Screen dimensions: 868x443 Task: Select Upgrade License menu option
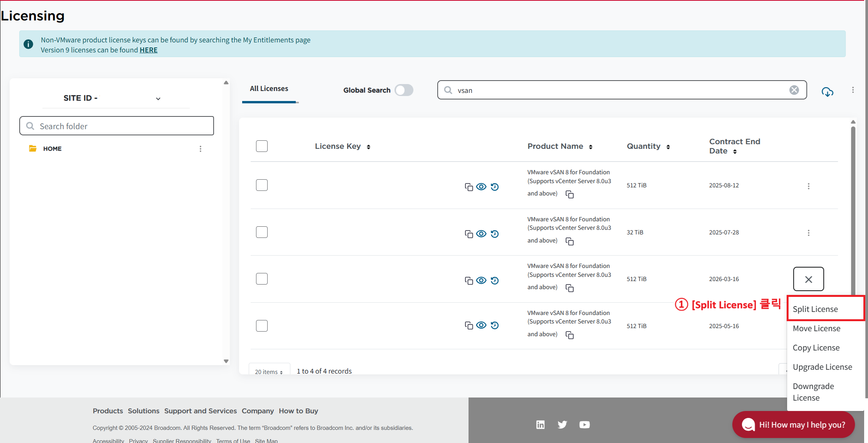click(x=822, y=367)
